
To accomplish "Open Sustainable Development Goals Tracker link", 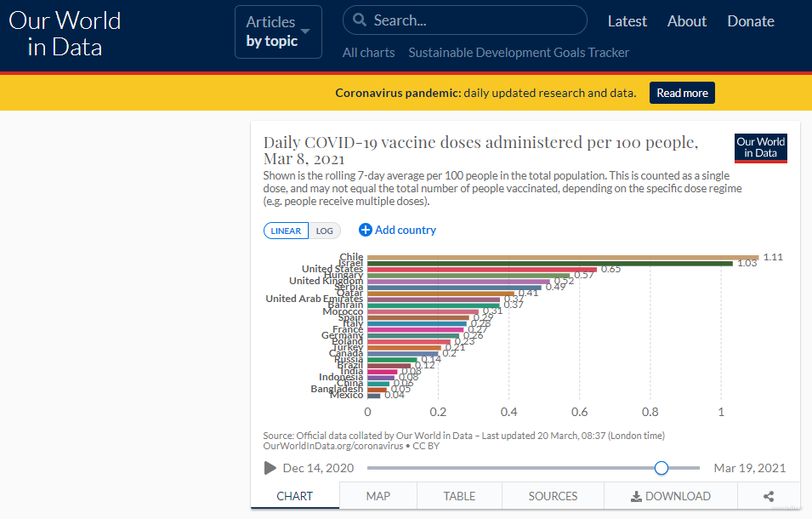I will click(x=519, y=52).
